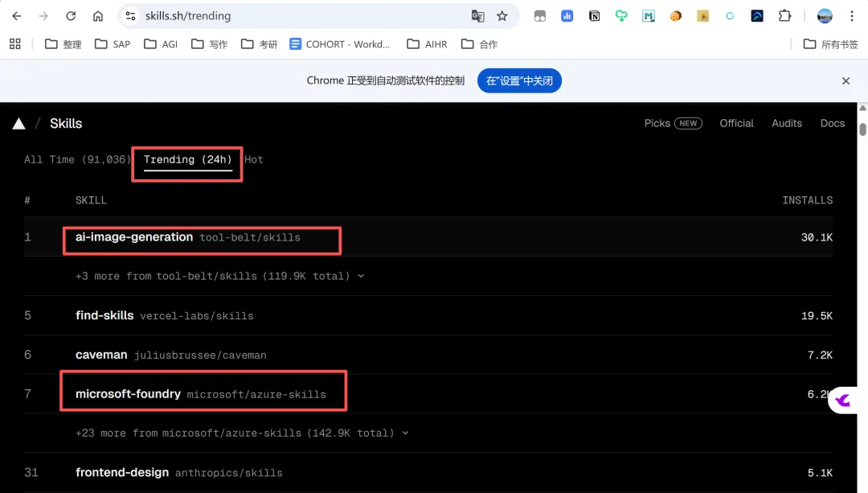Click the 在"设置"中关闭 button
The height and width of the screenshot is (493, 868).
(x=519, y=81)
